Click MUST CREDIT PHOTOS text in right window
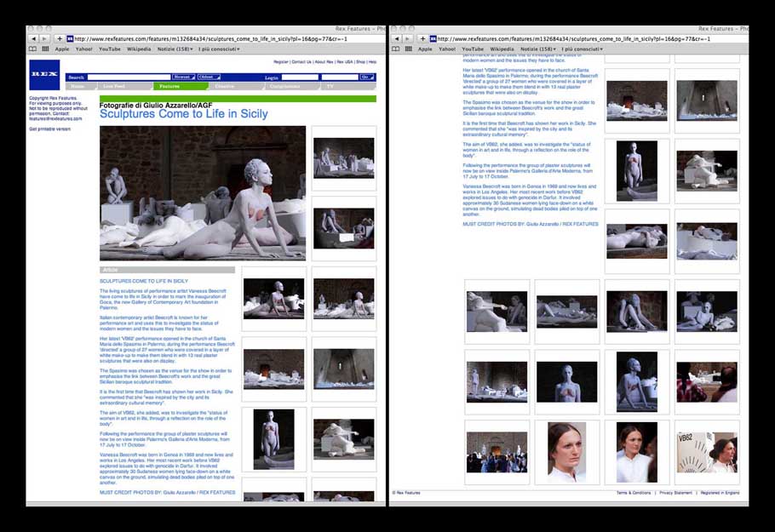Screen dimensions: 775x532 coord(531,224)
